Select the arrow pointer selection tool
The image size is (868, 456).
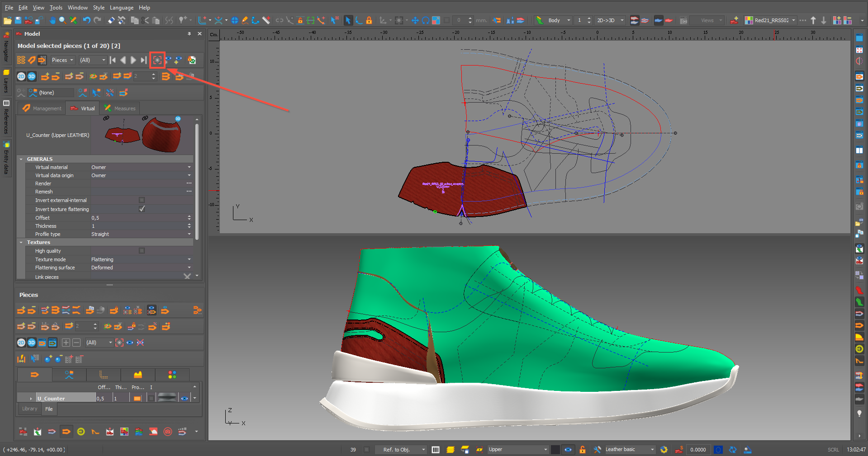[x=348, y=20]
